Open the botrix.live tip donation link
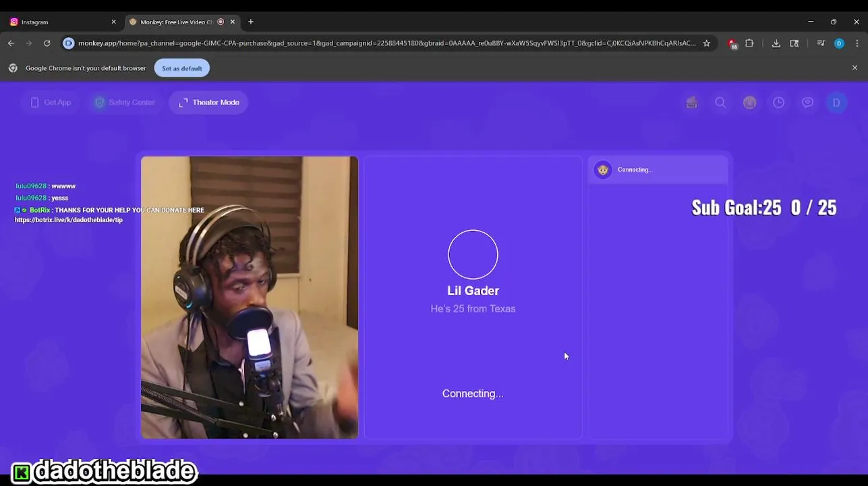Viewport: 868px width, 486px height. pos(69,220)
